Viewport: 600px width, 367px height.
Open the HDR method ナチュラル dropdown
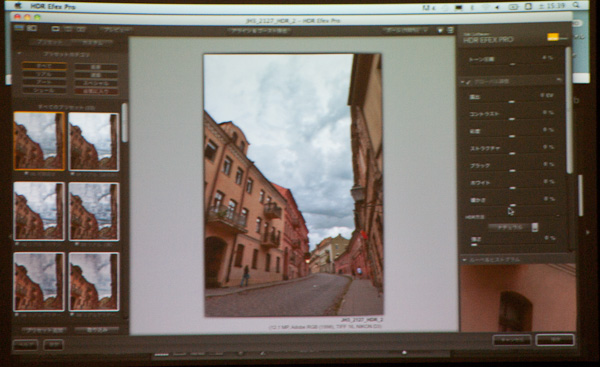(513, 227)
